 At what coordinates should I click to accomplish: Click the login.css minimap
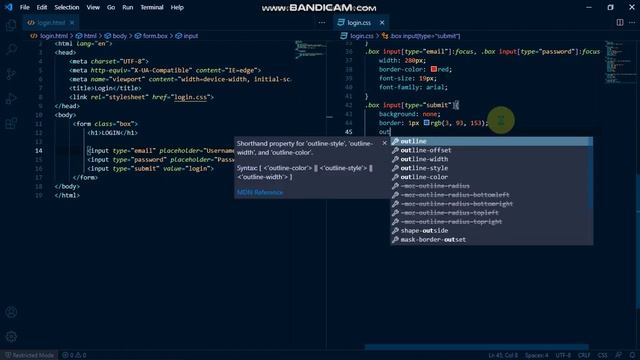pos(620,61)
